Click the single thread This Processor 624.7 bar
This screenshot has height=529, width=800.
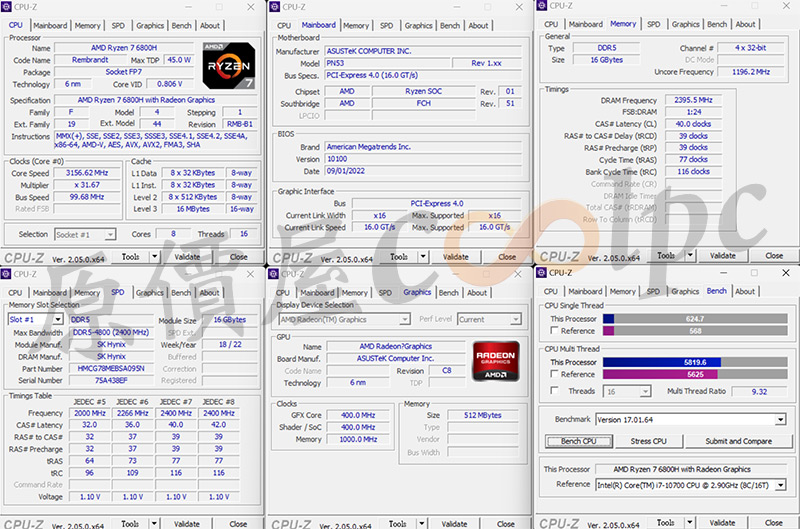tap(695, 319)
